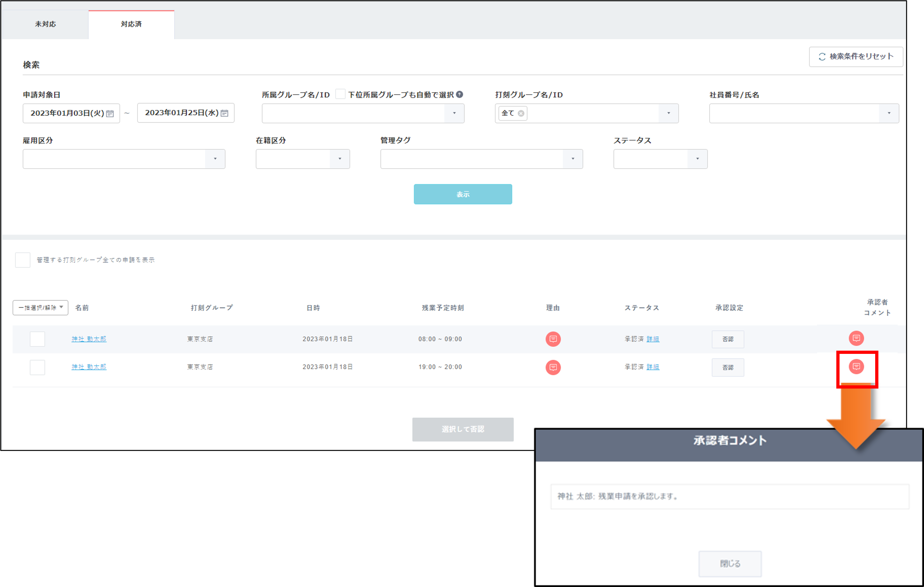View approver comment icon in first row
This screenshot has width=924, height=587.
pyautogui.click(x=856, y=338)
